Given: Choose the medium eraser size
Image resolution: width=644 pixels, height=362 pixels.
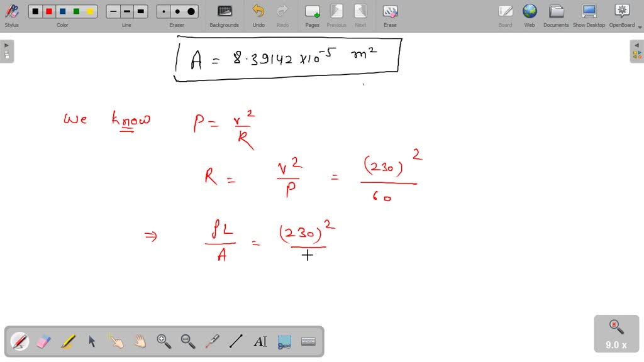Looking at the screenshot, I should point(177,11).
